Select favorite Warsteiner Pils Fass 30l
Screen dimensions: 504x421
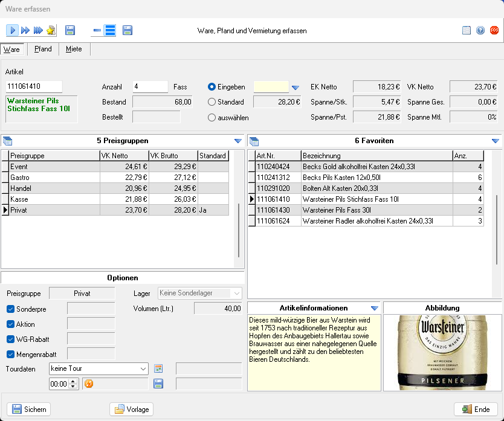click(x=366, y=210)
